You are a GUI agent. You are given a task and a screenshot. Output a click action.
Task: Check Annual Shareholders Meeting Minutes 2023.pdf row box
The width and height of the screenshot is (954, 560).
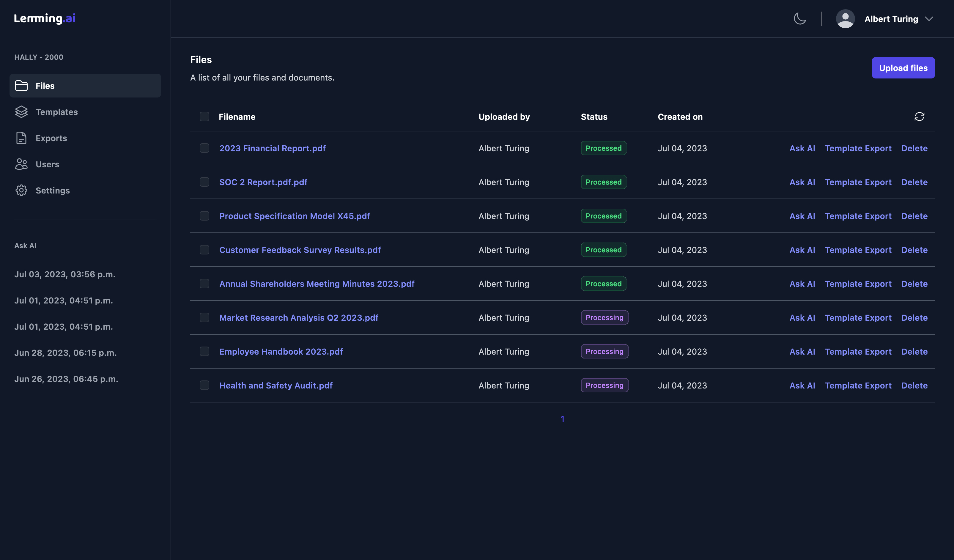204,284
